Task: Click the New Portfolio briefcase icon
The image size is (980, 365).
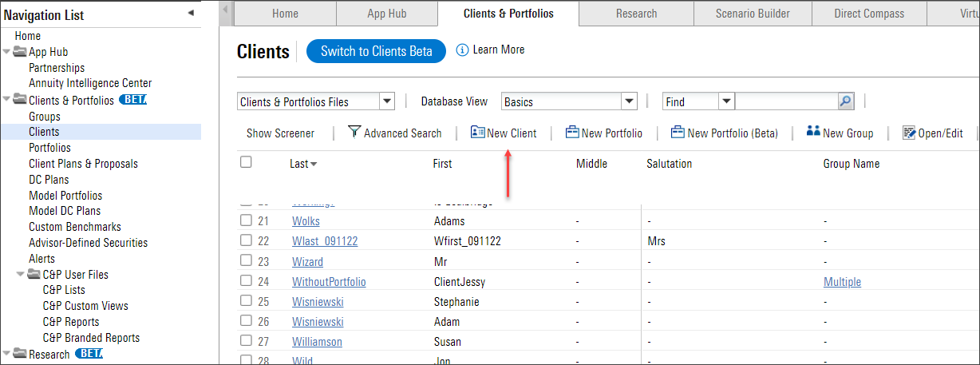Action: click(x=572, y=133)
